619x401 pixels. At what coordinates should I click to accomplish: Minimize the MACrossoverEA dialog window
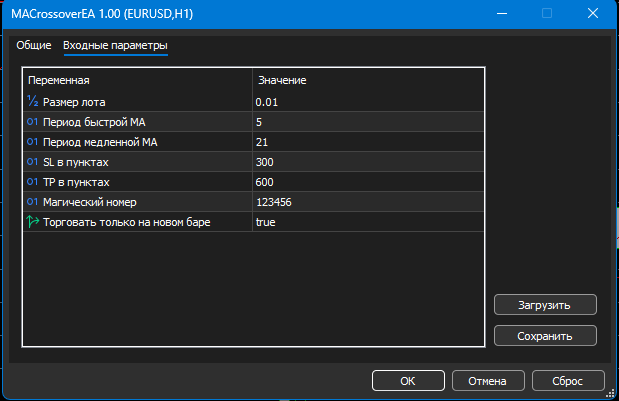coord(502,13)
